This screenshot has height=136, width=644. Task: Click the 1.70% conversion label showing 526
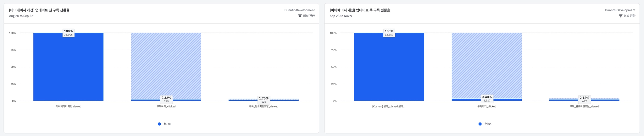[x=264, y=100]
